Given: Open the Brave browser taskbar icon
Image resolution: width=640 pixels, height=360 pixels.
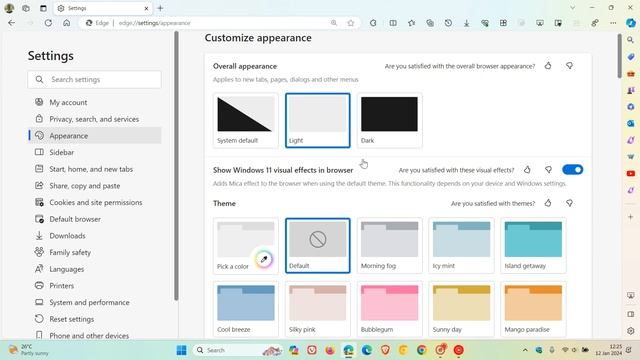Looking at the screenshot, I should (385, 350).
